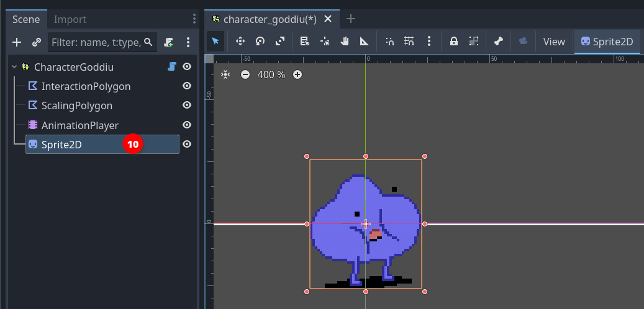The width and height of the screenshot is (644, 309).
Task: Add a new child node
Action: click(16, 42)
